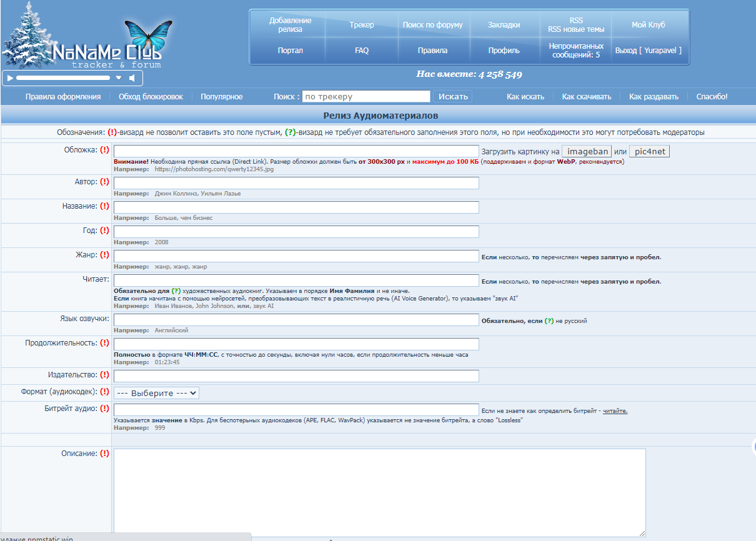Adjust the audio player progress slider
The image size is (756, 541).
(62, 78)
